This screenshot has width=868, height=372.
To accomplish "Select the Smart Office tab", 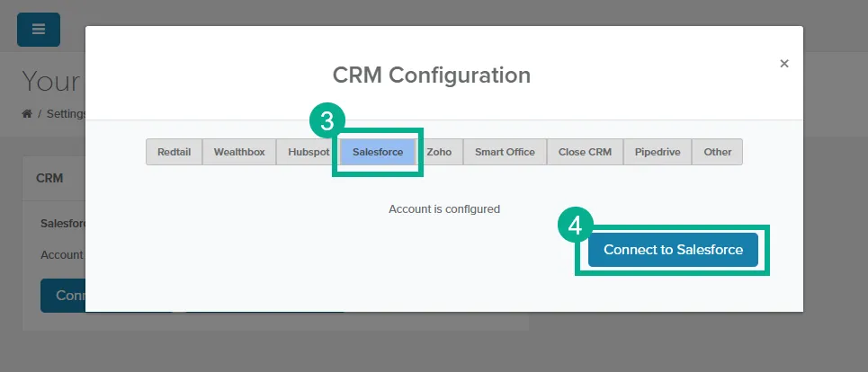I will (505, 152).
